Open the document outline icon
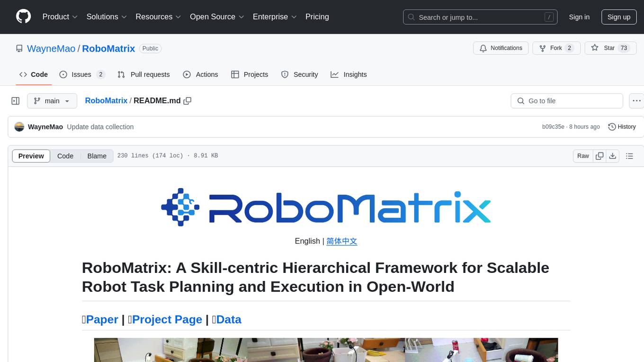644x362 pixels. 630,156
